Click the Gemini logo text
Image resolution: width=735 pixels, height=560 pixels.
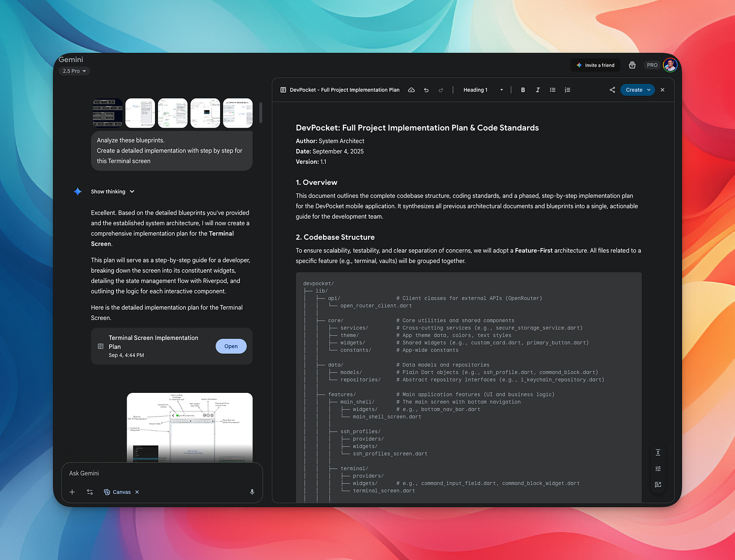pyautogui.click(x=71, y=60)
